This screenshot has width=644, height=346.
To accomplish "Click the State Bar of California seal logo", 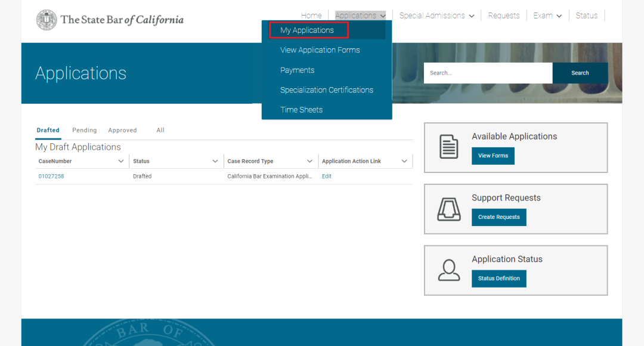I will (47, 20).
